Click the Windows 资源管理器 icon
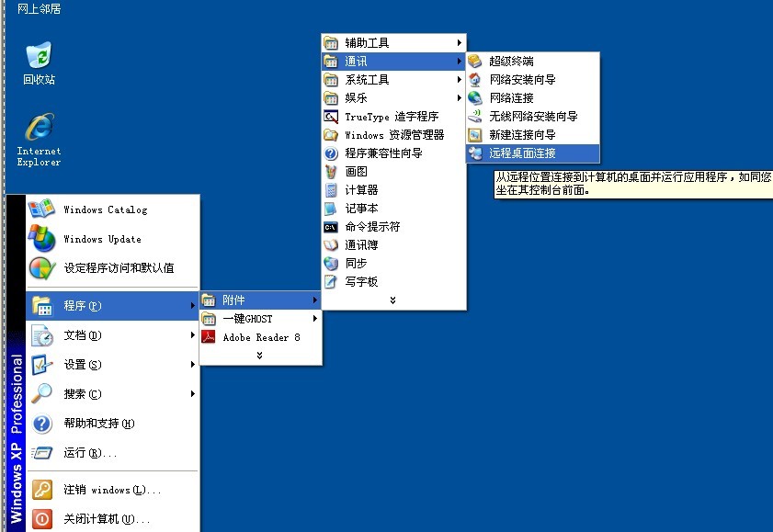This screenshot has width=773, height=532. (331, 134)
